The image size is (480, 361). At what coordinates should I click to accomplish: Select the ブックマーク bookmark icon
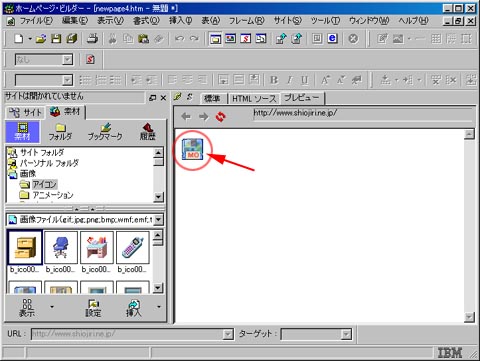[105, 132]
